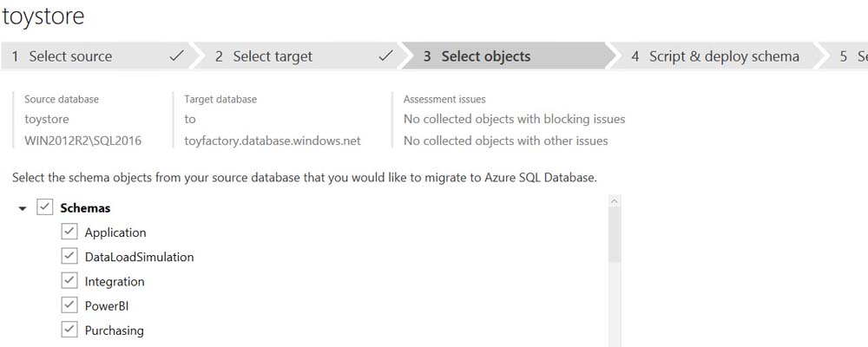Click the checkmark icon on Select source step
Screen dimensions: 868x347
tap(177, 56)
